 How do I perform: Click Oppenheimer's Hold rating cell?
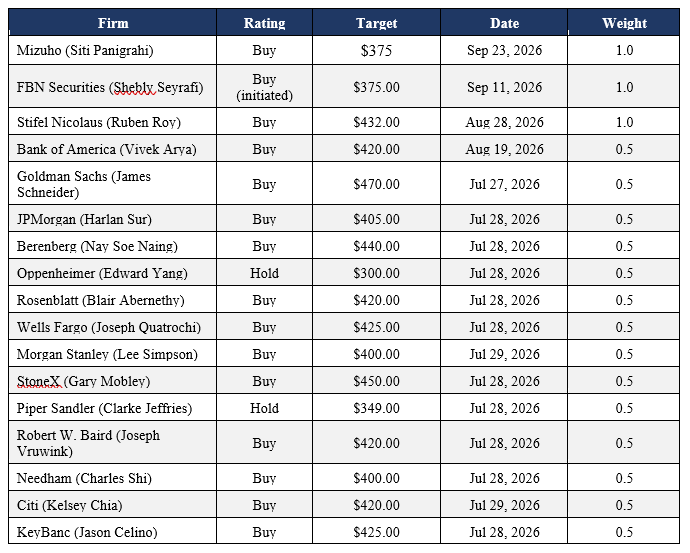[264, 273]
